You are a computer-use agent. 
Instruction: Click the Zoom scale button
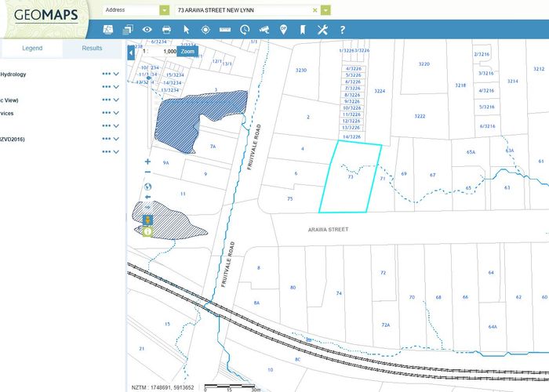[187, 51]
